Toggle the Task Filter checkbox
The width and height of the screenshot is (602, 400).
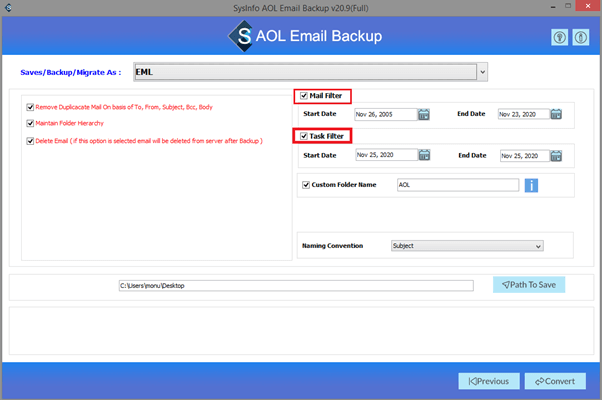(x=304, y=136)
